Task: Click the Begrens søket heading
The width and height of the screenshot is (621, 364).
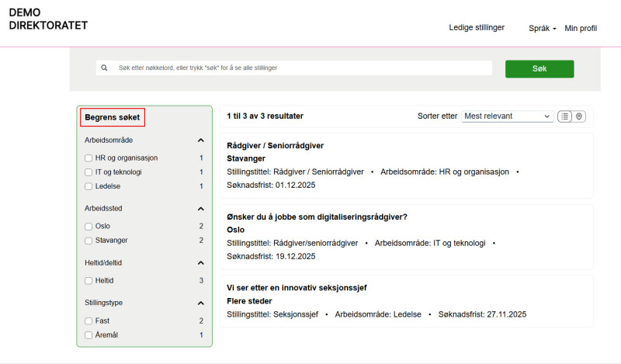Action: (113, 117)
